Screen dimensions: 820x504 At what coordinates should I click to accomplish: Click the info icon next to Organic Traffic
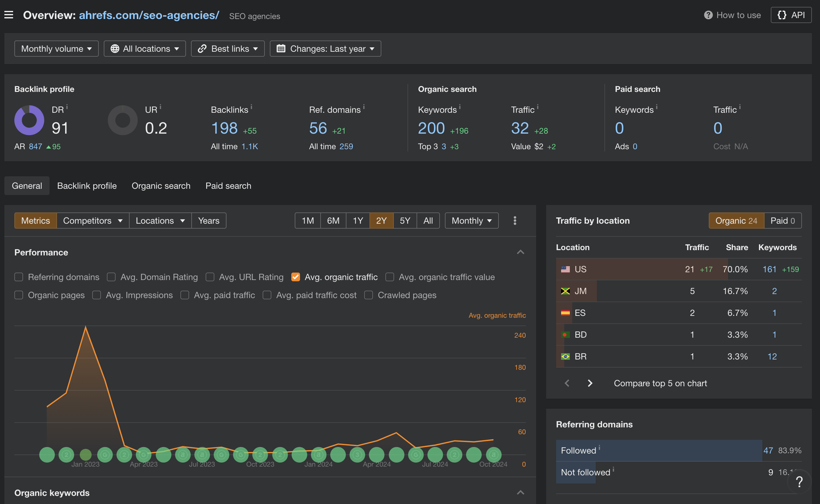click(x=537, y=107)
